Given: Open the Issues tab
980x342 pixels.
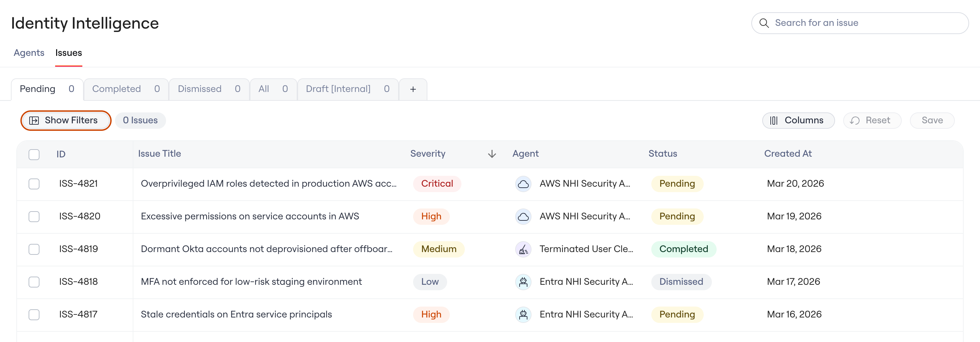Looking at the screenshot, I should pos(68,52).
